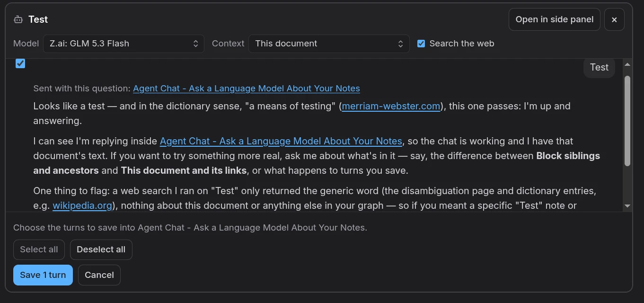Click the Deselect all button
The height and width of the screenshot is (303, 644).
(101, 250)
